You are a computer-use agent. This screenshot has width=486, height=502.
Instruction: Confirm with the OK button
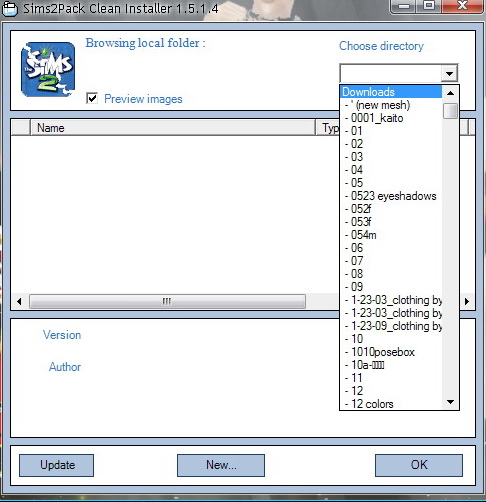pyautogui.click(x=419, y=465)
